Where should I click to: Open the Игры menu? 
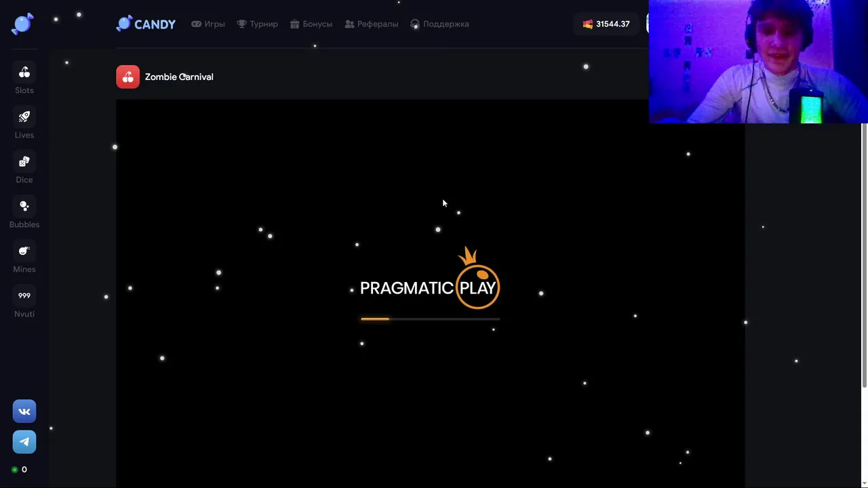click(x=208, y=24)
